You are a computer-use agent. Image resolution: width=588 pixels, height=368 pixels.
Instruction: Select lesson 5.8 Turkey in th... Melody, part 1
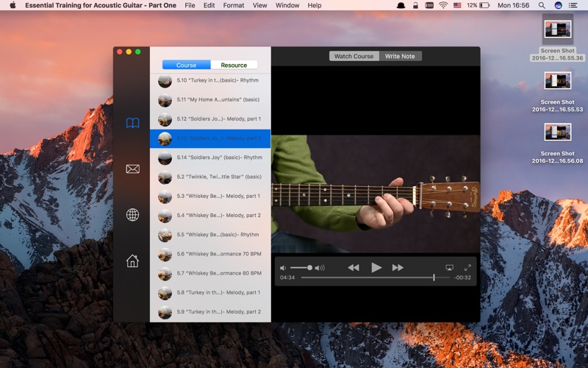(210, 292)
